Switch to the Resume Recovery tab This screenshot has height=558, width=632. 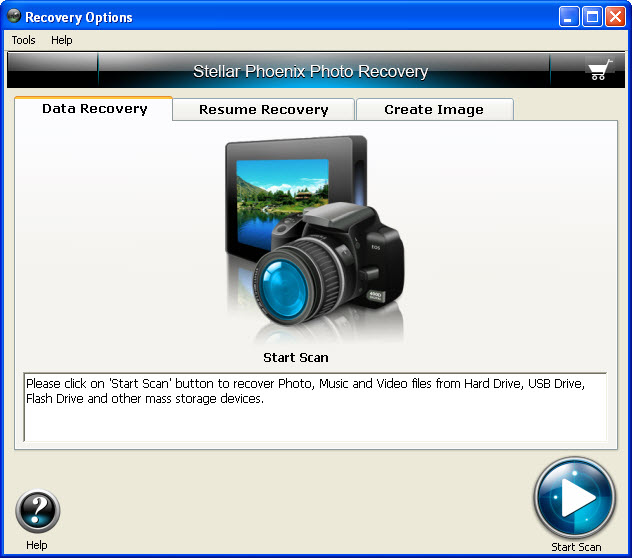(264, 109)
